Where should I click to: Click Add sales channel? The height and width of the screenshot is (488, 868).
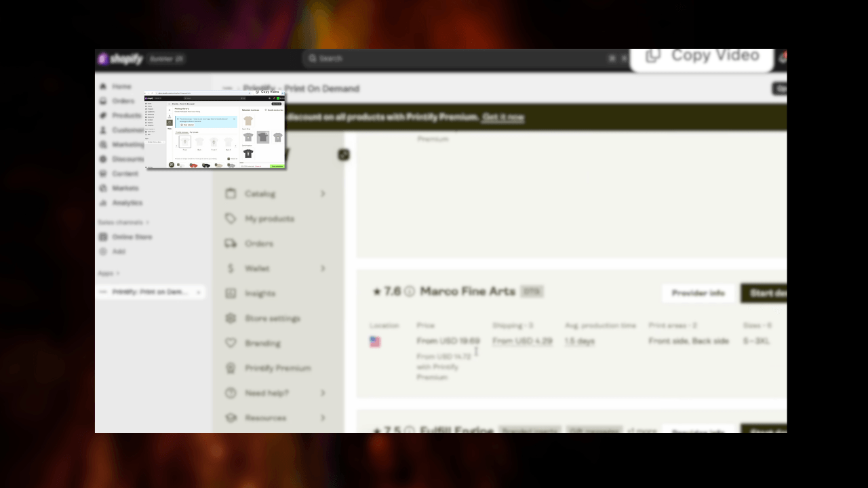click(x=119, y=251)
